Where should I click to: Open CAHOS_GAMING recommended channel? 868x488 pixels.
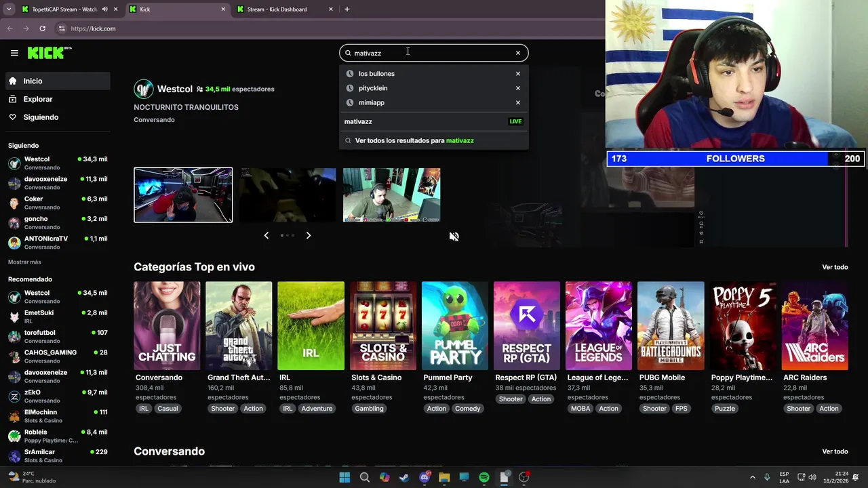[x=58, y=357]
